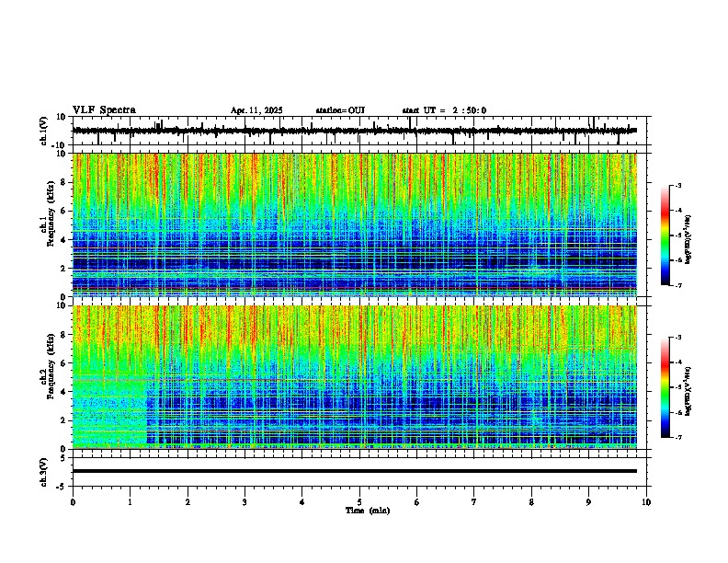Click the "8" kHz tick on ch.1 frequency axis

(64, 182)
